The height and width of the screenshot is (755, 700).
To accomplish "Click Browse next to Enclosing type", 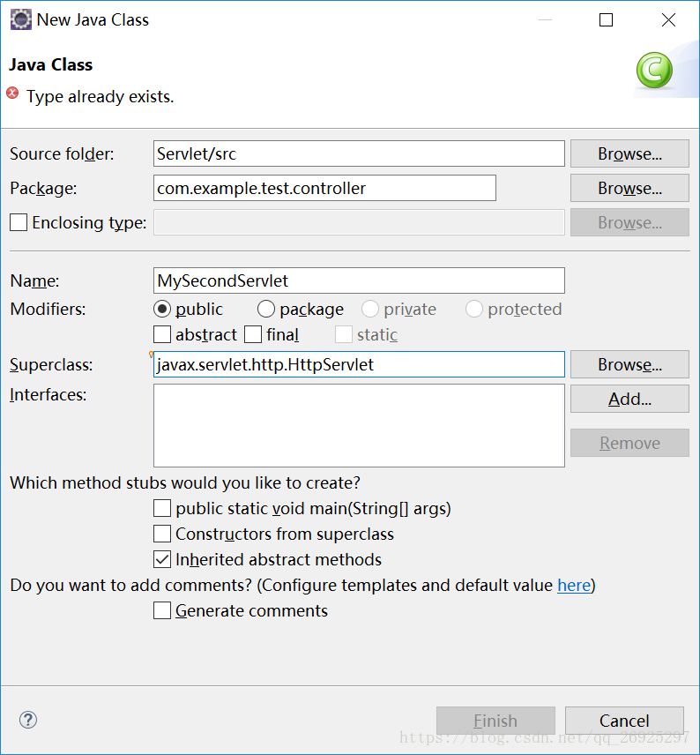I will pos(629,222).
